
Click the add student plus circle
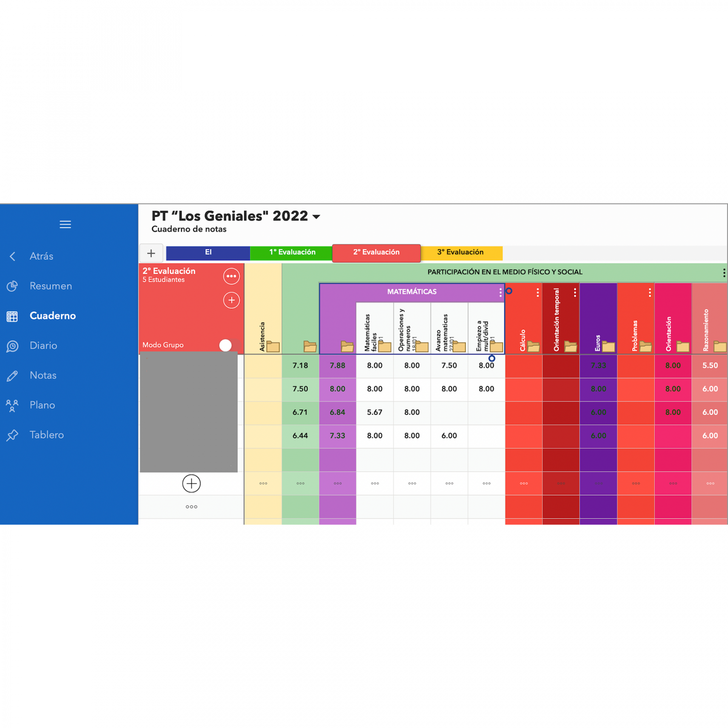coord(191,483)
